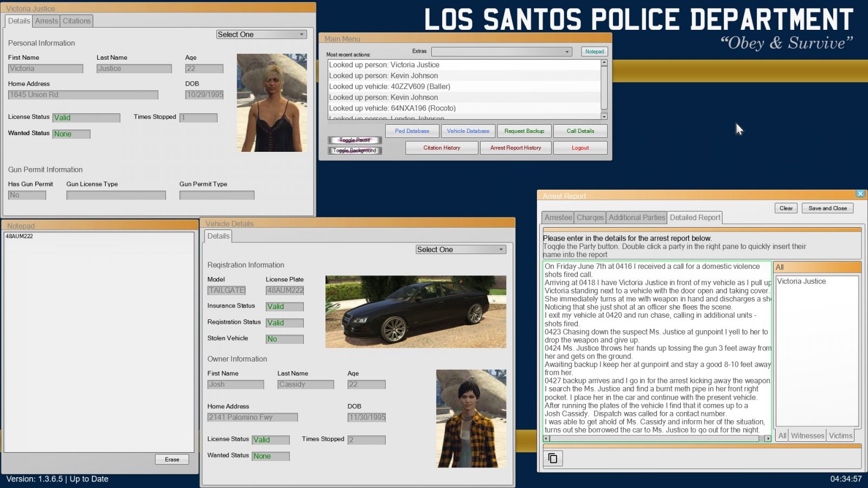
Task: Click the vehicle photo thumbnail
Action: tap(416, 312)
